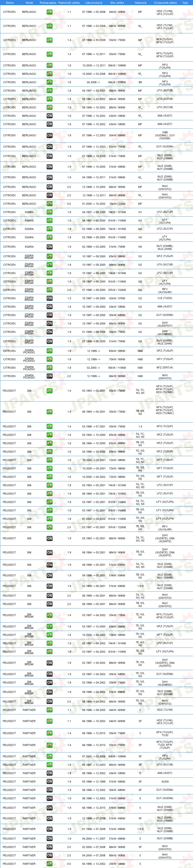Click the 'XUD9' engine code cell
The width and height of the screenshot is (193, 868).
pyautogui.click(x=165, y=782)
